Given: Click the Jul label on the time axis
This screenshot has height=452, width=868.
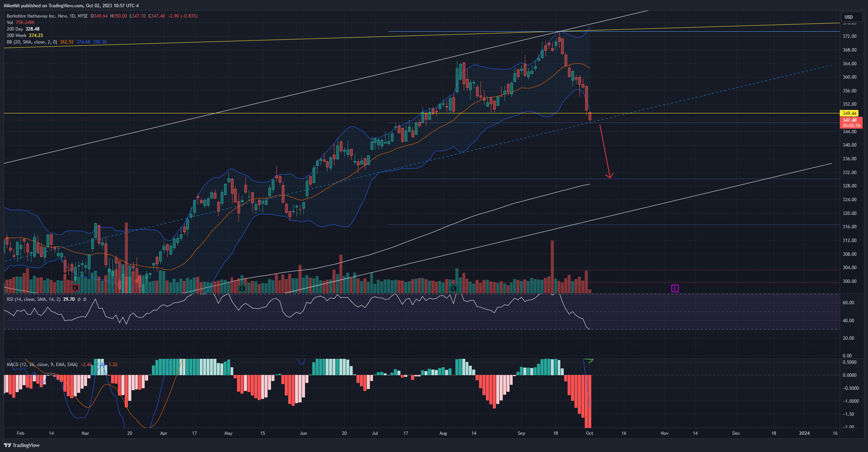Looking at the screenshot, I should 375,433.
